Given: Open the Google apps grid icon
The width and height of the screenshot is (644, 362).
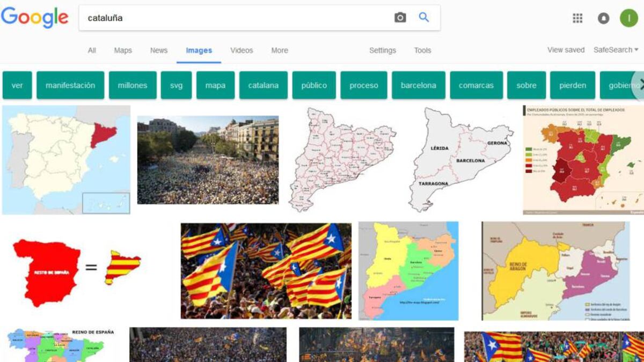Looking at the screenshot, I should tap(577, 18).
